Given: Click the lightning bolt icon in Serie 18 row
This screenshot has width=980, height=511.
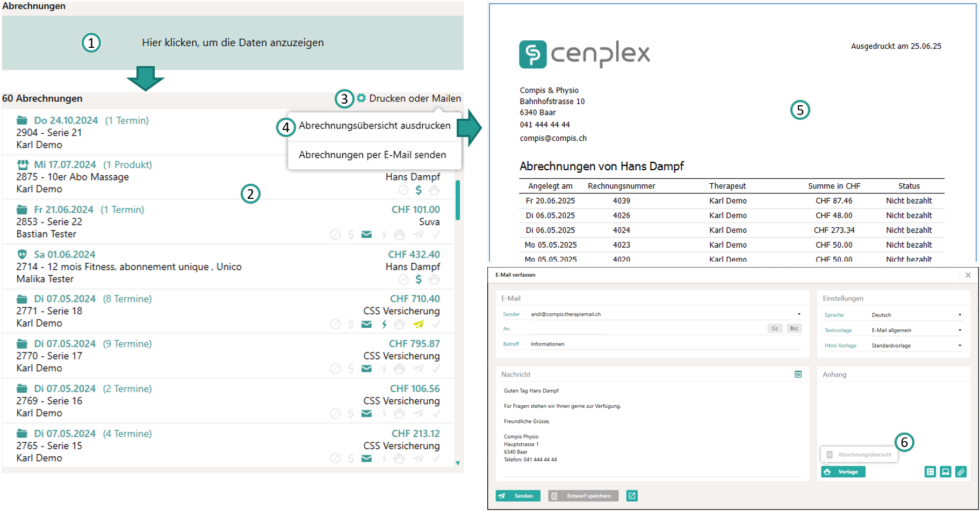Looking at the screenshot, I should point(384,324).
